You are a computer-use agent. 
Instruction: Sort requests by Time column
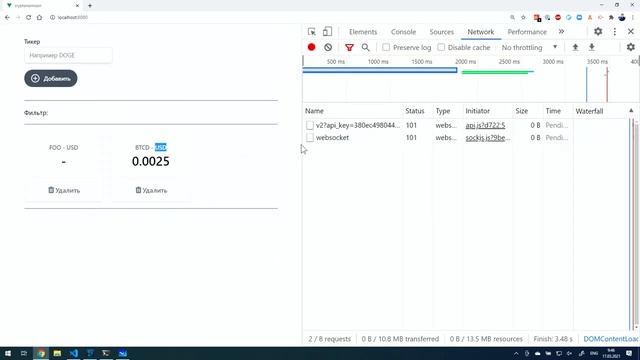pyautogui.click(x=558, y=111)
